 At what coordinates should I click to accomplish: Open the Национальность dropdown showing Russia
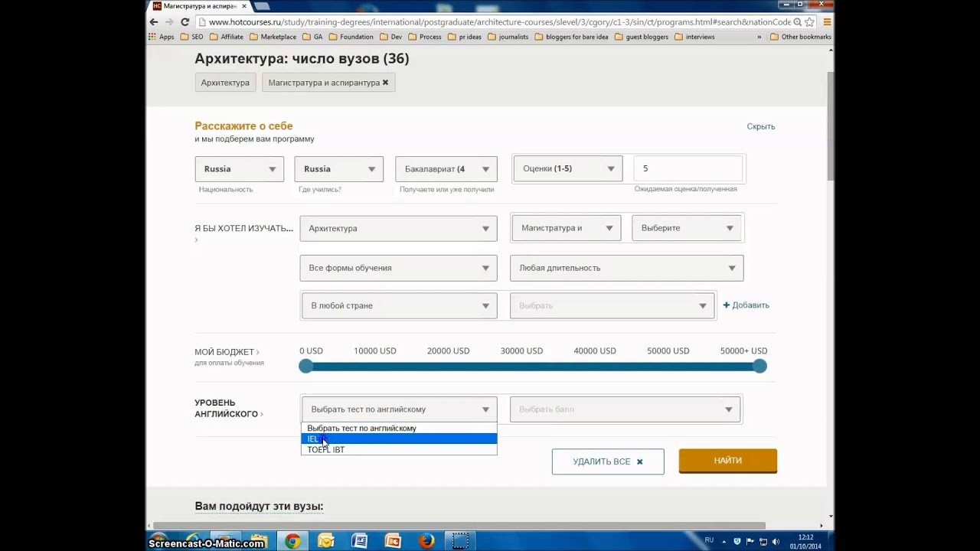240,169
